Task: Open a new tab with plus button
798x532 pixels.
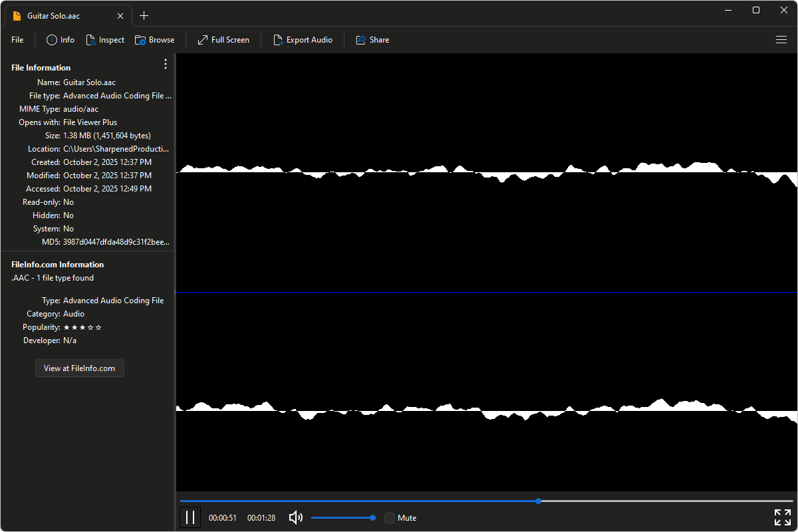Action: 144,15
